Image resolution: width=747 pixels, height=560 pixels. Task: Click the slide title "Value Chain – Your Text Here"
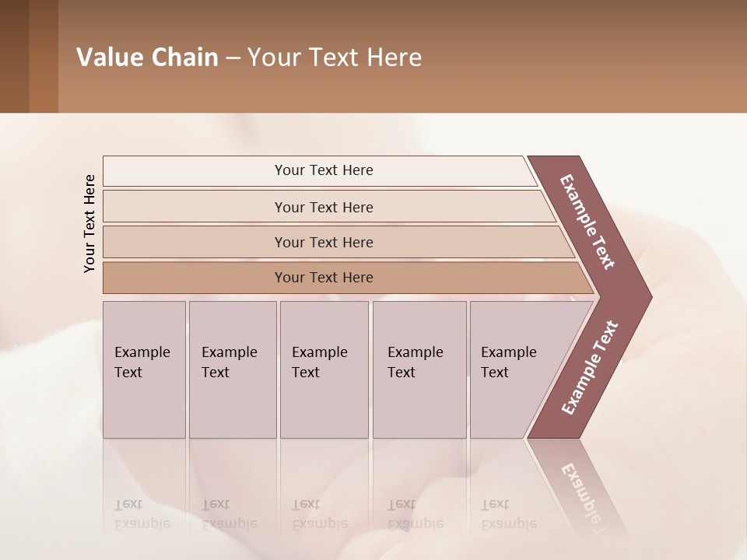(249, 57)
